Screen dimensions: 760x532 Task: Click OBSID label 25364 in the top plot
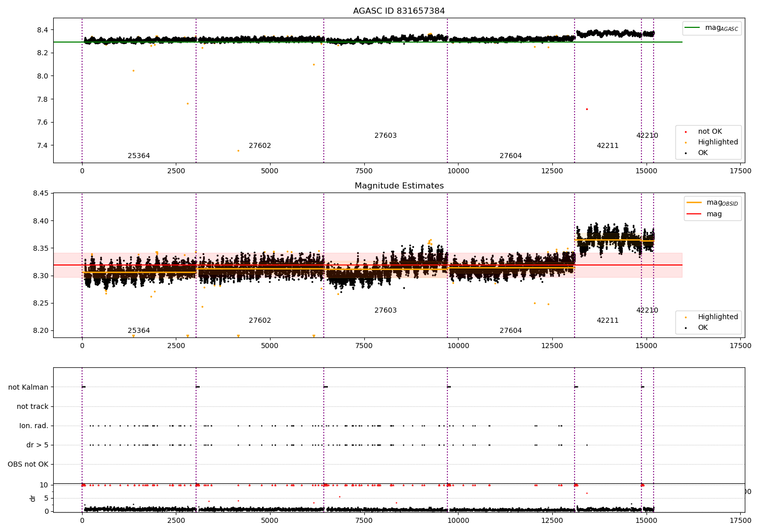[x=139, y=156]
